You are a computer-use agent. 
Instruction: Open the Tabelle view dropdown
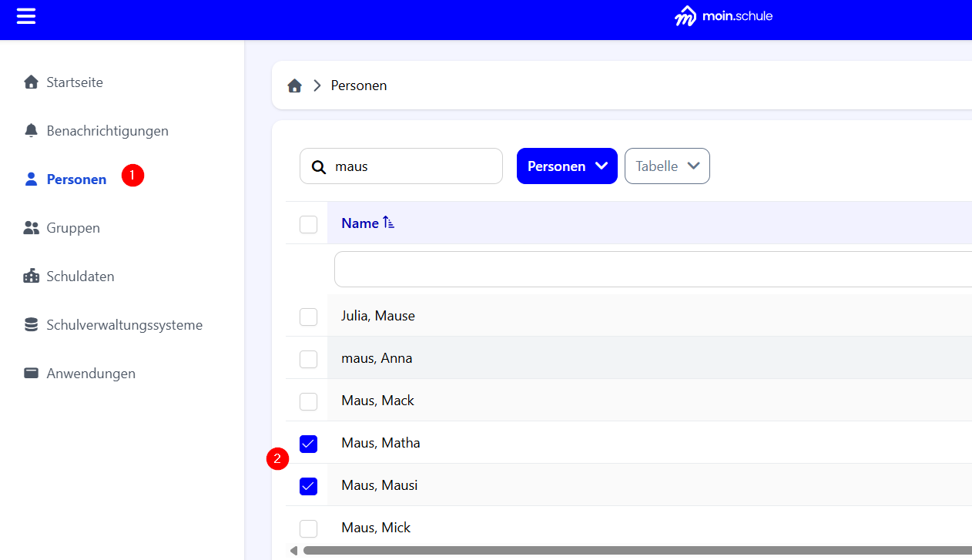pos(667,166)
